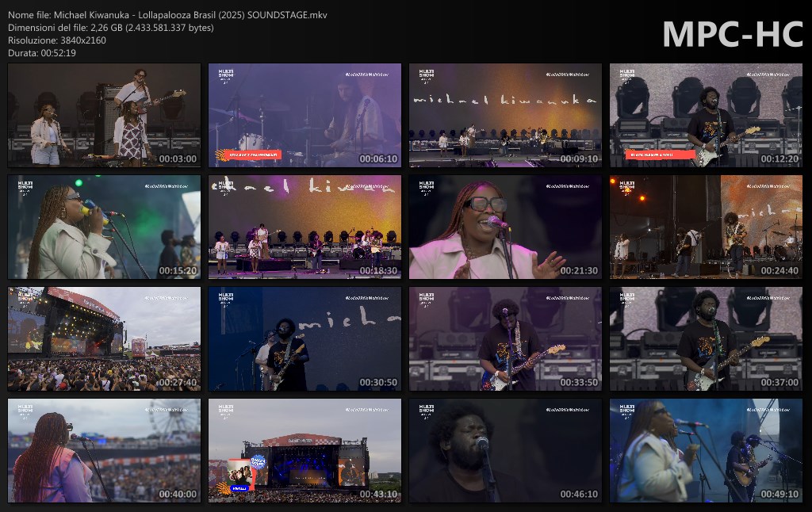Open the thumbnail stamped 00:37:00

pos(706,338)
